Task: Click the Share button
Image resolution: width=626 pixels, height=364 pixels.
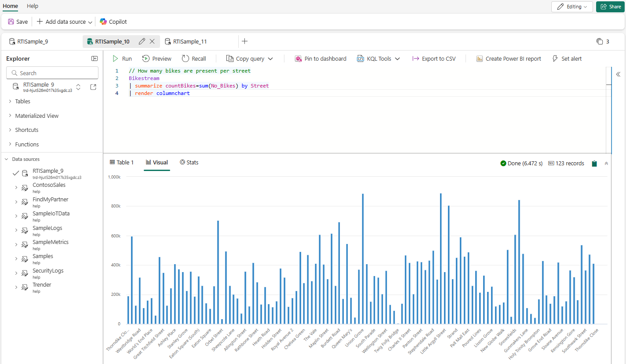Action: [x=611, y=7]
